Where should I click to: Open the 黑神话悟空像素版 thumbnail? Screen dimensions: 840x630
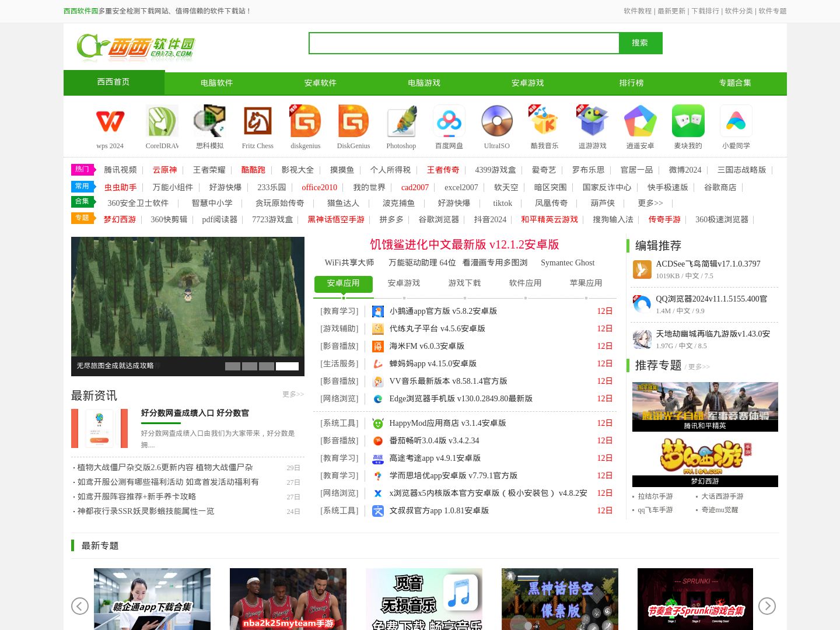tap(560, 599)
